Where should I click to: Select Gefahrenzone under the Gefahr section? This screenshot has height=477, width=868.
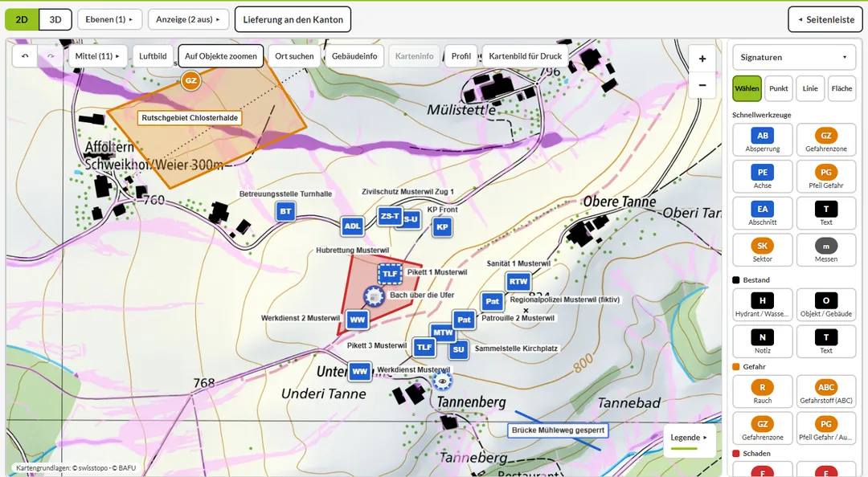point(762,428)
